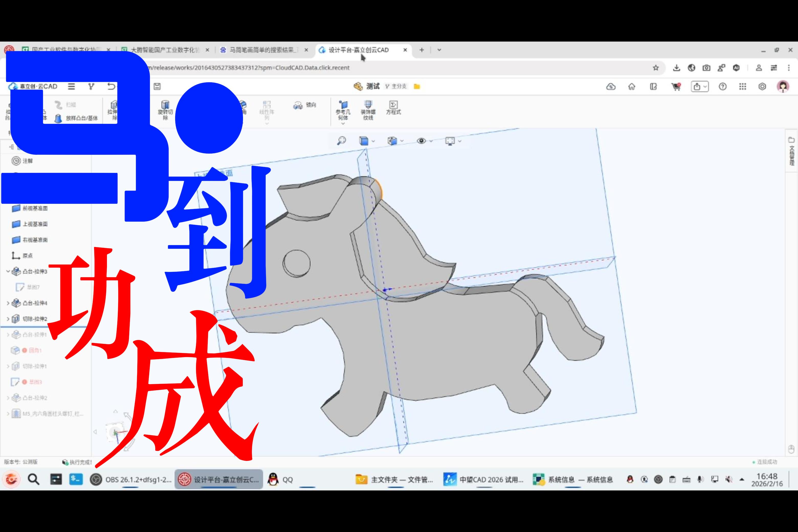Open the shopping cart icon
This screenshot has width=798, height=532.
click(676, 86)
